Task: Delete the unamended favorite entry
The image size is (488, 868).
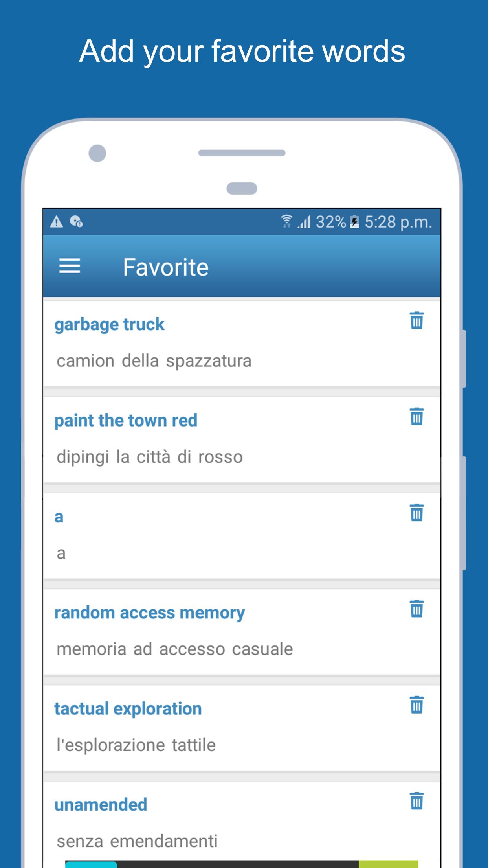Action: coord(416,801)
